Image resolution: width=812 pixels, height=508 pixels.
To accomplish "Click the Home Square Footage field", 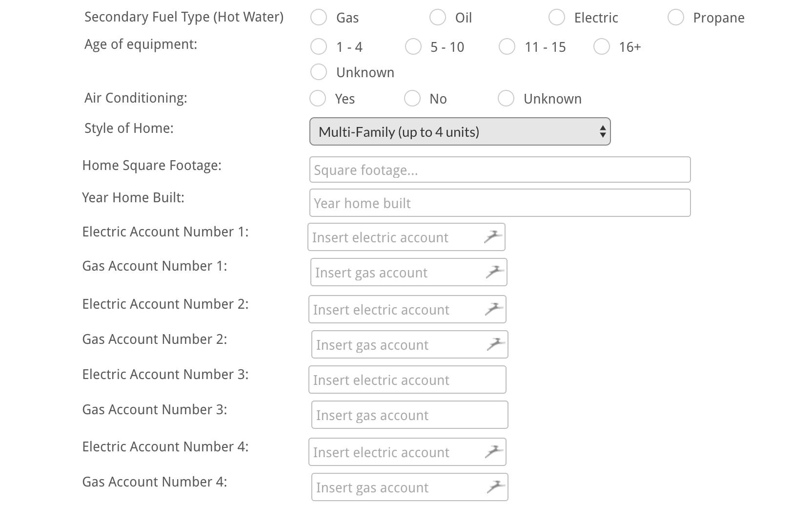I will (500, 170).
